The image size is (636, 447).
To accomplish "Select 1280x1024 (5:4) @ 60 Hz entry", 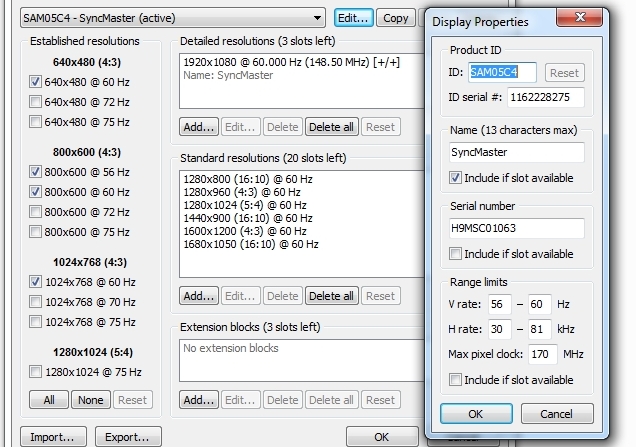I will click(x=245, y=205).
